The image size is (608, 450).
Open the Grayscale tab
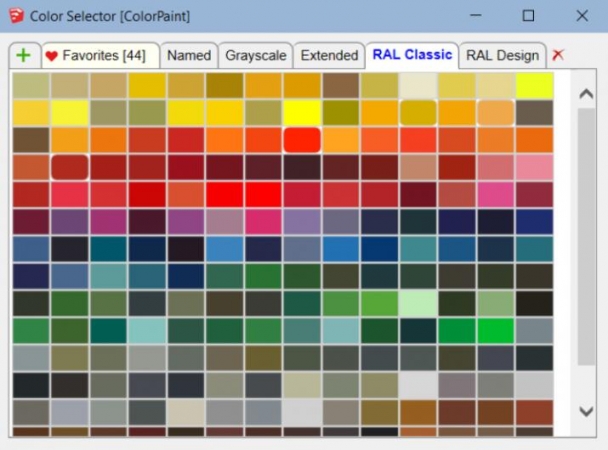point(256,55)
